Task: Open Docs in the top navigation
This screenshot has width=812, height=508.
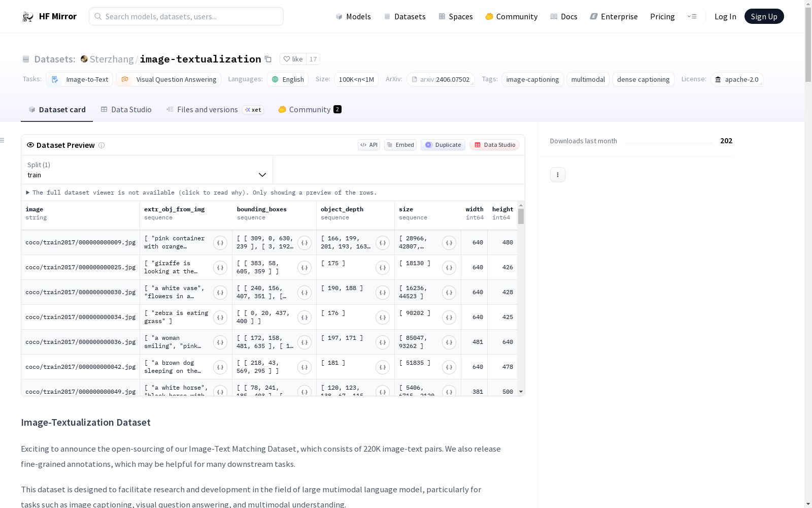Action: click(564, 16)
